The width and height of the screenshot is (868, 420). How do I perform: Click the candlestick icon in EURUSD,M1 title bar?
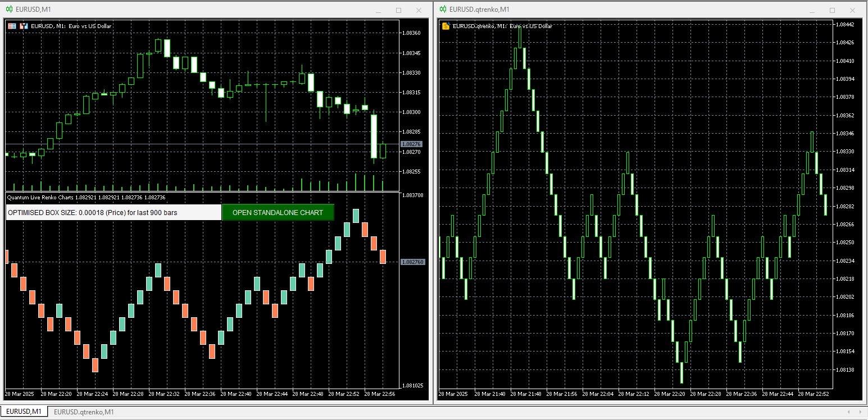(x=10, y=10)
